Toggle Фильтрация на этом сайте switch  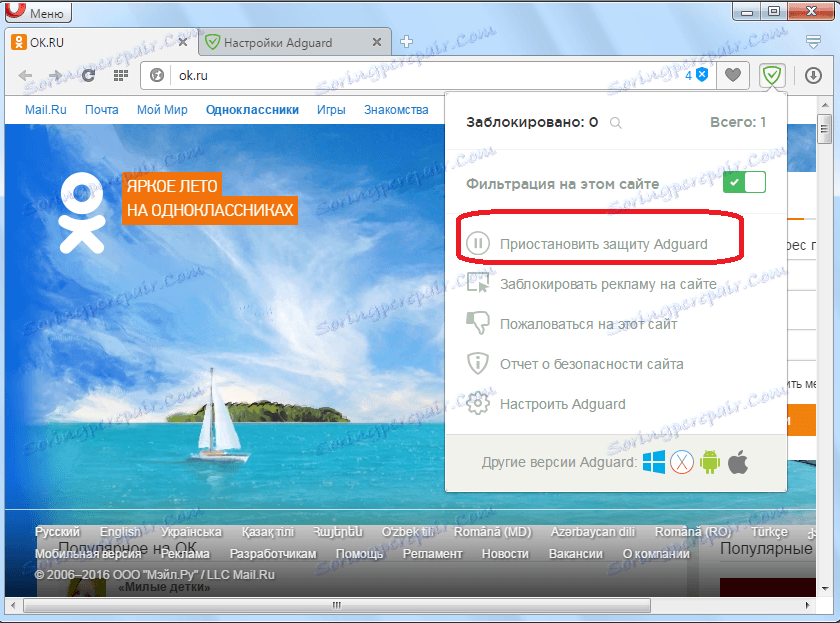tap(744, 182)
